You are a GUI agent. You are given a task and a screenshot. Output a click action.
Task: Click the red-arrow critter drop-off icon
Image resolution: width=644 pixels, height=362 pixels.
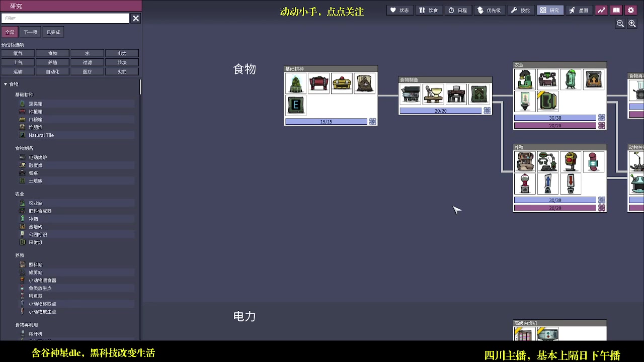pyautogui.click(x=571, y=184)
